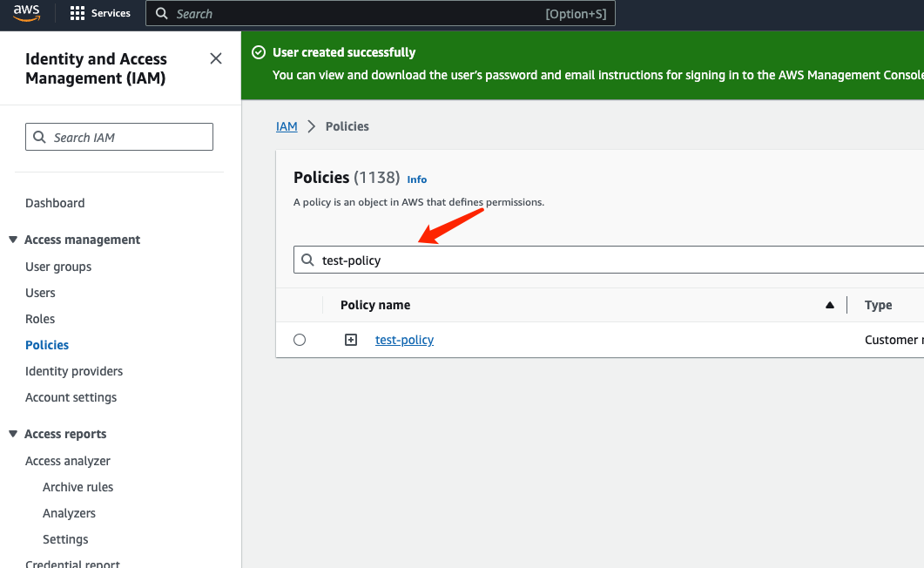Go to Archive rules
This screenshot has width=924, height=568.
pos(78,487)
